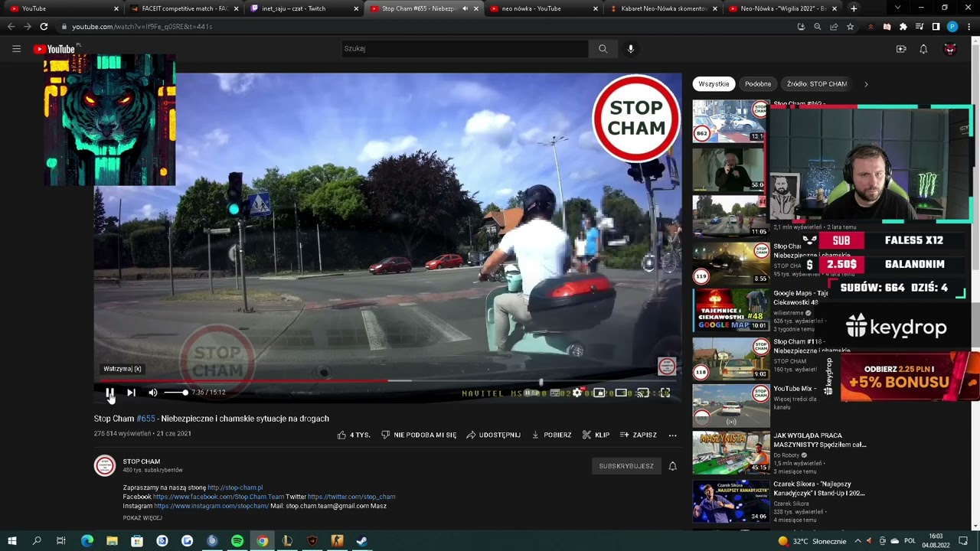Viewport: 980px width, 551px height.
Task: Open the YouTube notifications bell
Action: pos(923,49)
